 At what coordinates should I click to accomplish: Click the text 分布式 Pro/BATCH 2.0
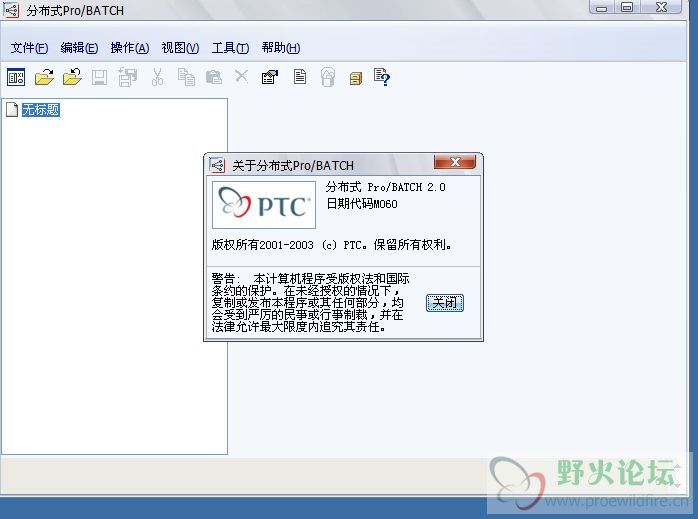point(386,187)
